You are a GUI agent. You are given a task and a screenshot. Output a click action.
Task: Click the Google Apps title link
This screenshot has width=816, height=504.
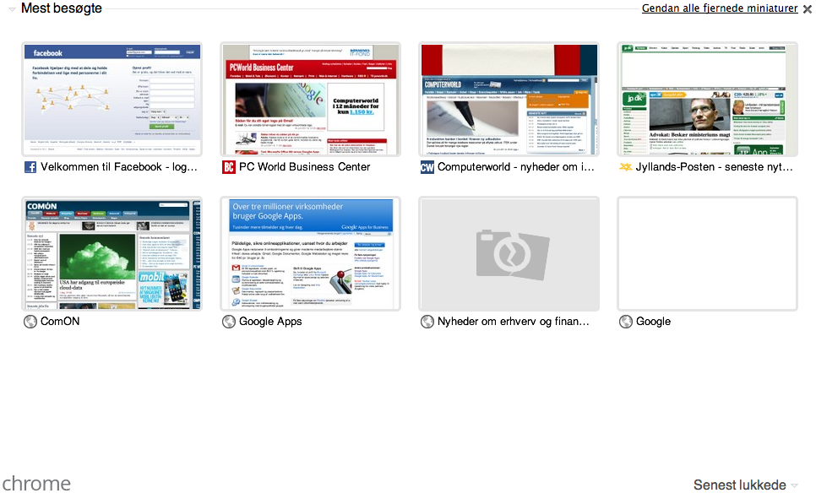click(270, 322)
